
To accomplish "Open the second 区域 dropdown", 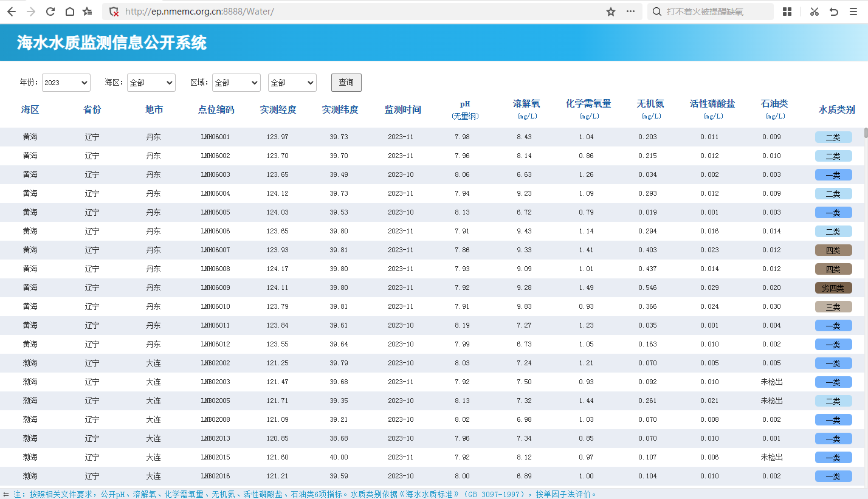I will (292, 83).
